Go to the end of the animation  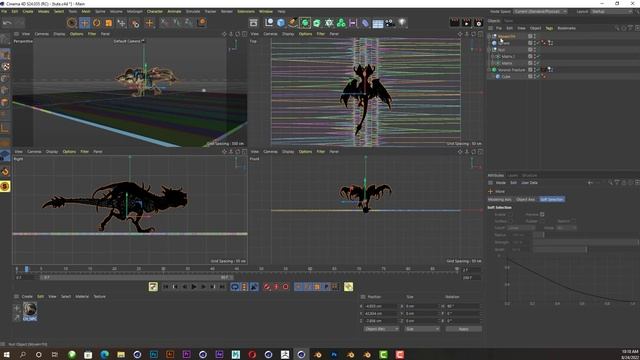tap(222, 287)
